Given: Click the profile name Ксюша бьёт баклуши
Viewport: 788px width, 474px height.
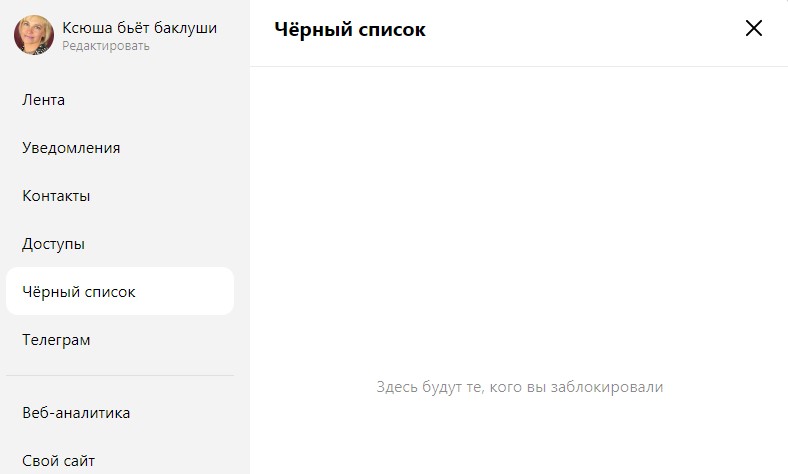Looking at the screenshot, I should [139, 28].
